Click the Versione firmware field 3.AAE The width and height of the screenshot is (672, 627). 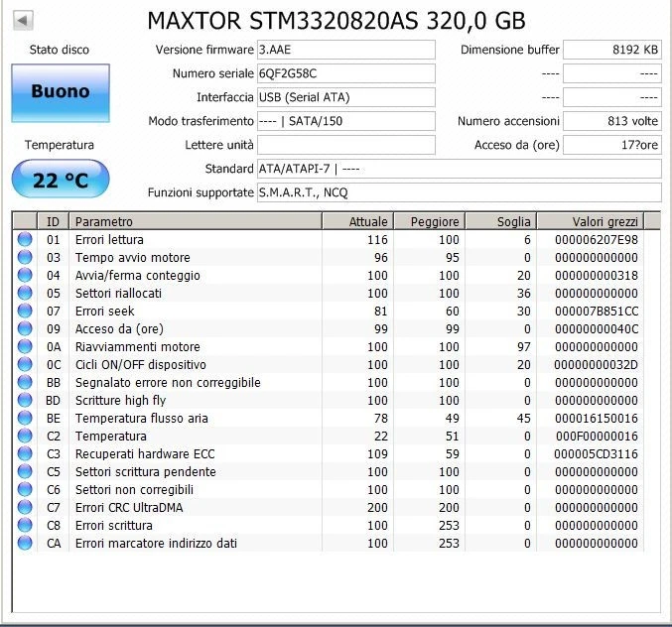pos(346,50)
